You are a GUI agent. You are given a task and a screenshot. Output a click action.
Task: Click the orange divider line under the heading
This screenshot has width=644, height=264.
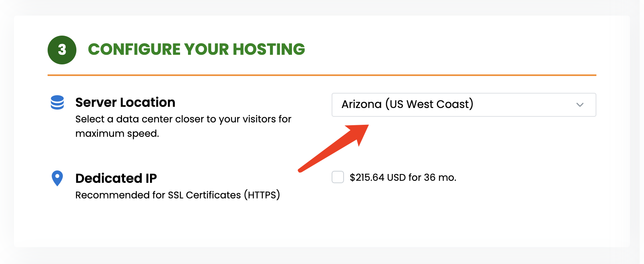click(x=322, y=75)
